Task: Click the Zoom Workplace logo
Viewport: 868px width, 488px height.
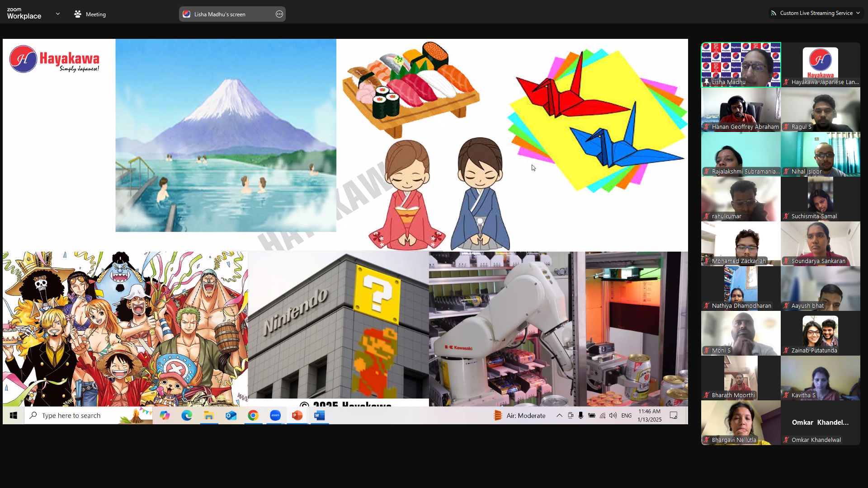Action: [24, 14]
